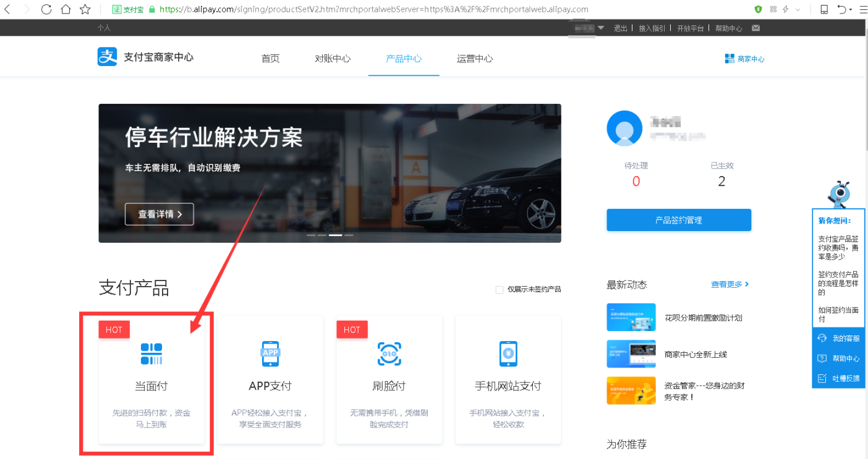Expand 查看更多 news link

coord(730,285)
